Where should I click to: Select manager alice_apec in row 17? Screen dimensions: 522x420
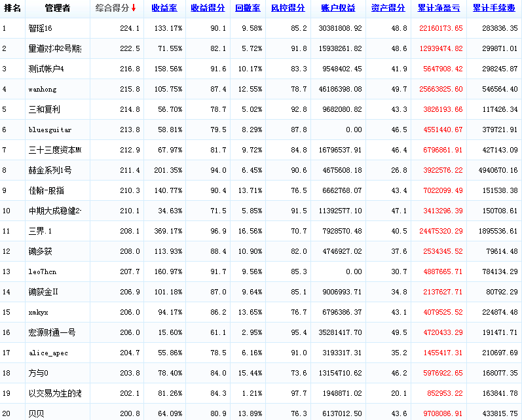(x=48, y=353)
